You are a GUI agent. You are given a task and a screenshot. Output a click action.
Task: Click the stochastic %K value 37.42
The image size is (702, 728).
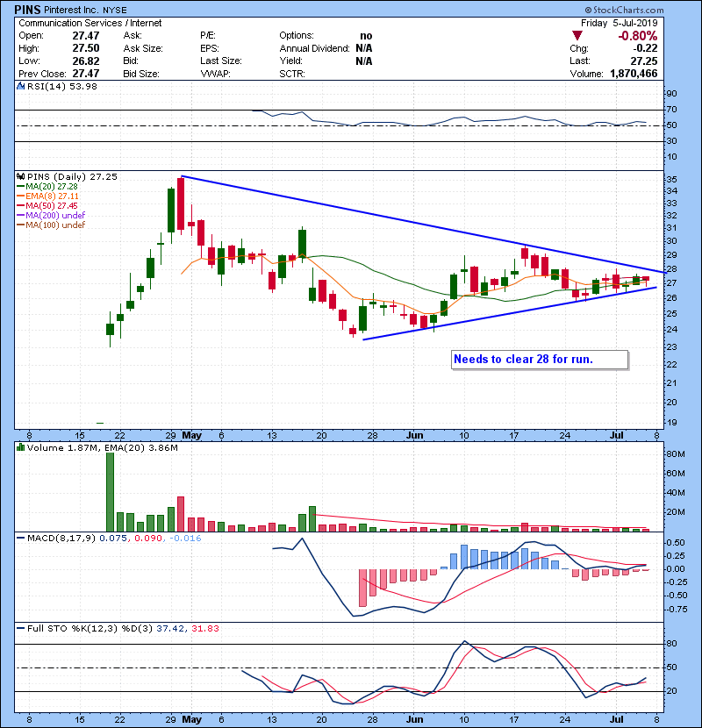tap(171, 628)
